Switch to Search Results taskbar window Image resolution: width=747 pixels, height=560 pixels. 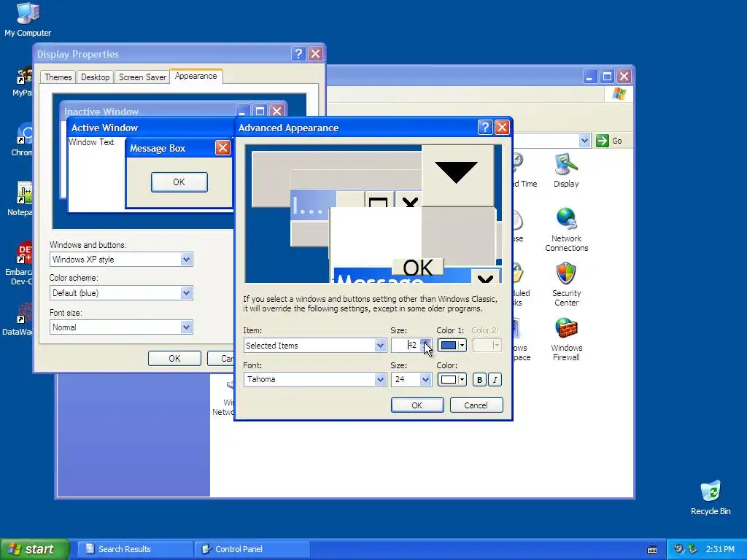(x=134, y=549)
